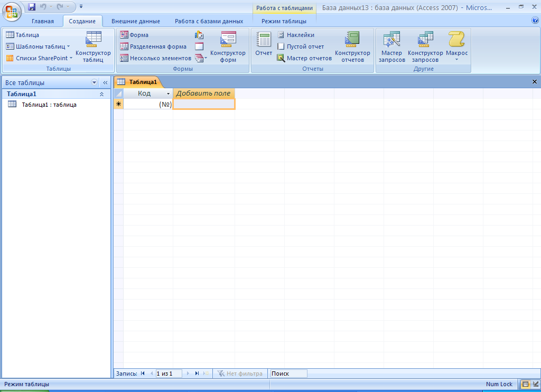The height and width of the screenshot is (392, 541).
Task: Collapse the navigation pane with chevrons
Action: pyautogui.click(x=105, y=82)
